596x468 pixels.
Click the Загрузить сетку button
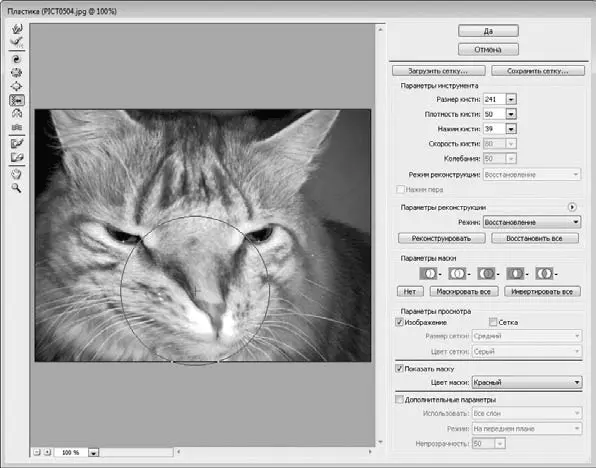[x=439, y=71]
